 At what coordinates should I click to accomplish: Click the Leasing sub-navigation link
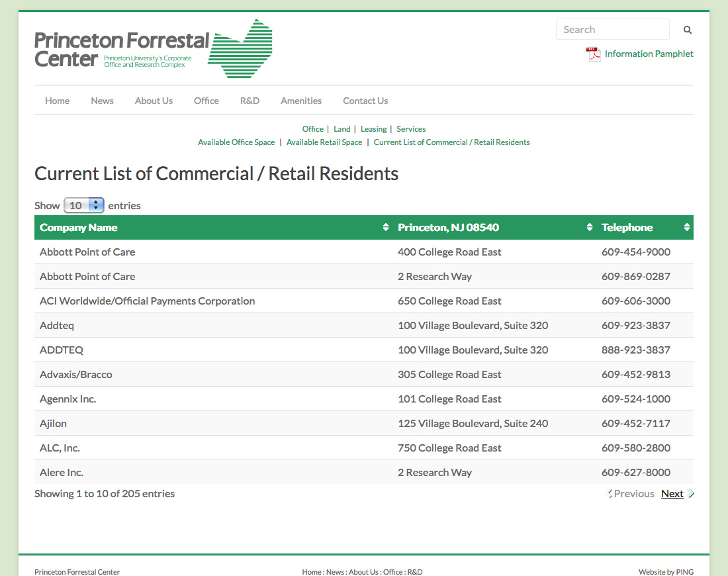373,129
